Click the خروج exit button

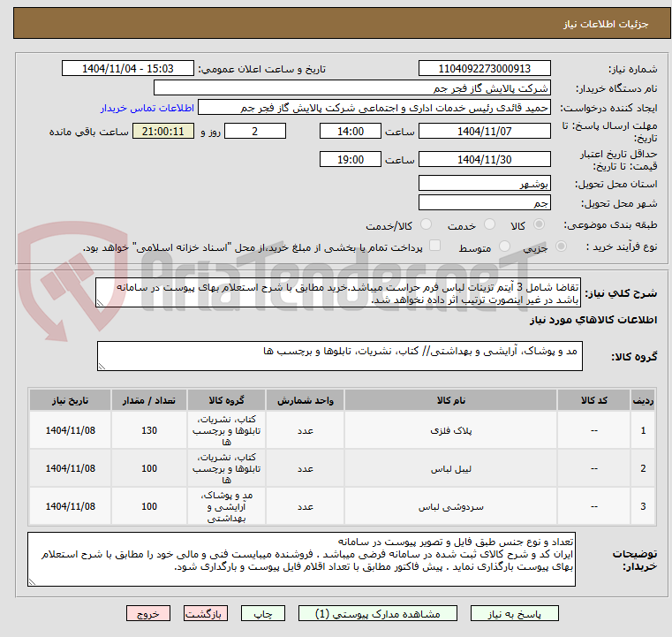pyautogui.click(x=148, y=613)
